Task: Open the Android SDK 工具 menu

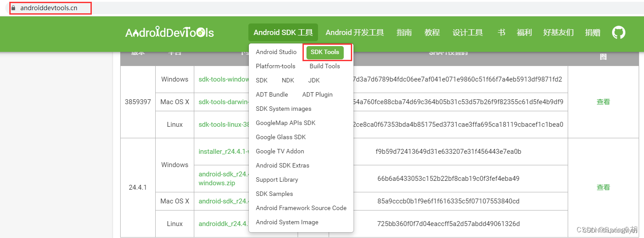Action: coord(283,32)
